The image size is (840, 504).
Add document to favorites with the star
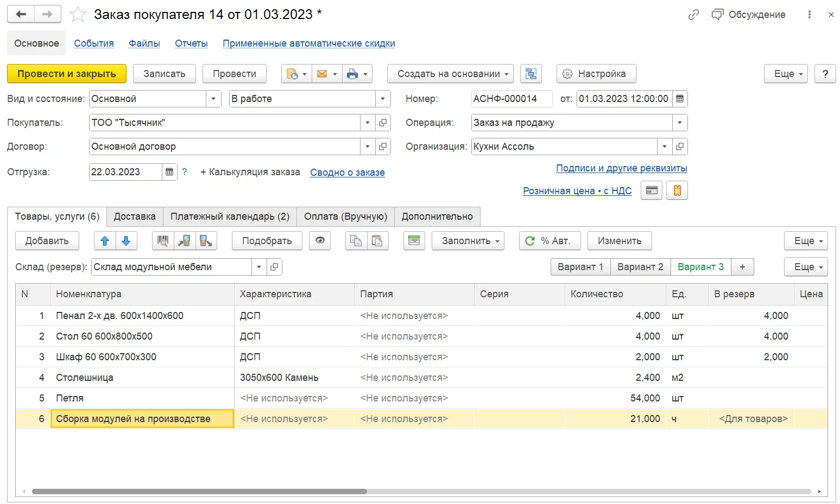pos(78,15)
